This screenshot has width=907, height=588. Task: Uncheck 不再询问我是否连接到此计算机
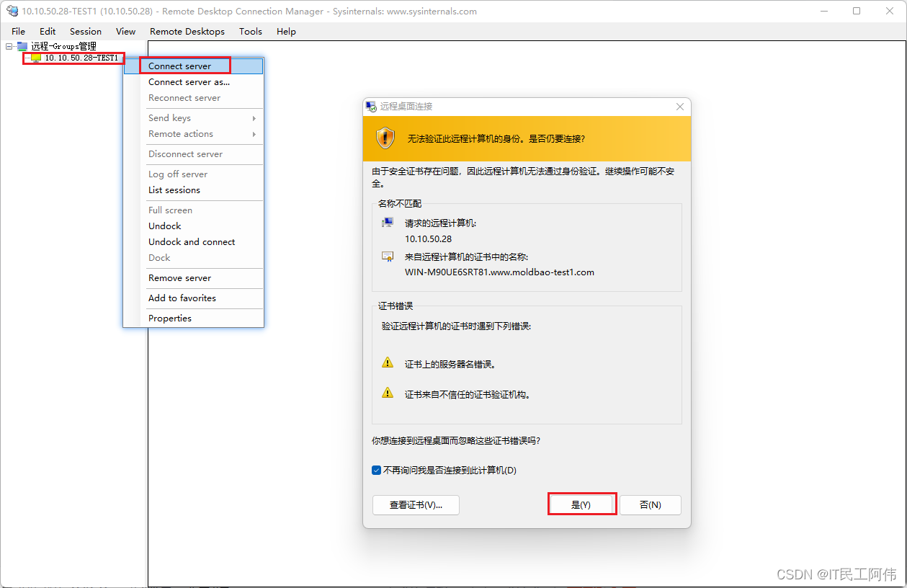tap(376, 469)
